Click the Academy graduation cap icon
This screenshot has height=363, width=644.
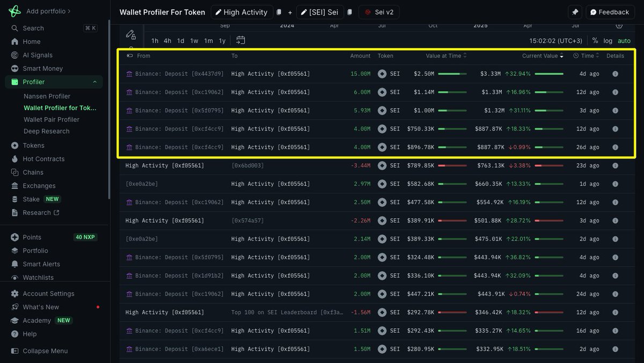coord(14,321)
